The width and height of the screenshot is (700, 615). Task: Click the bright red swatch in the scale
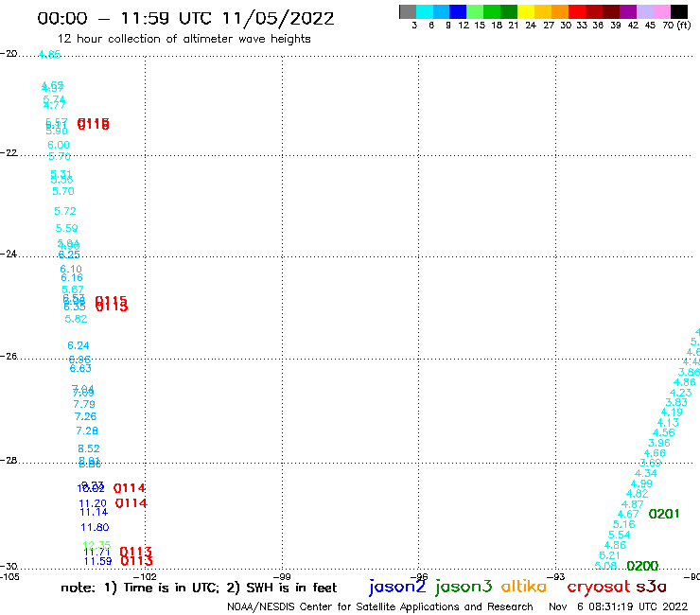tap(577, 11)
